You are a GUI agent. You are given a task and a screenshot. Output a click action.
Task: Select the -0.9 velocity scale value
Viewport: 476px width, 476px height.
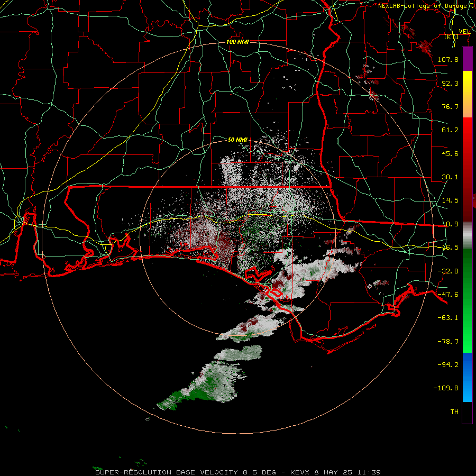[x=450, y=224]
